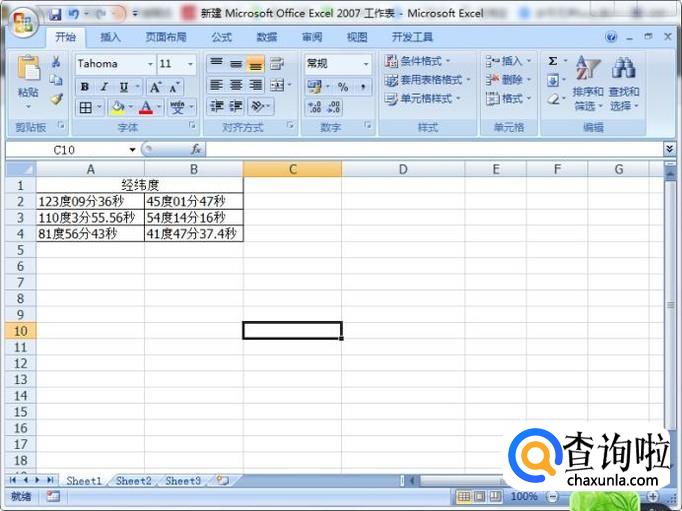The image size is (682, 511).
Task: Click the AutoSum sigma icon
Action: pyautogui.click(x=552, y=61)
